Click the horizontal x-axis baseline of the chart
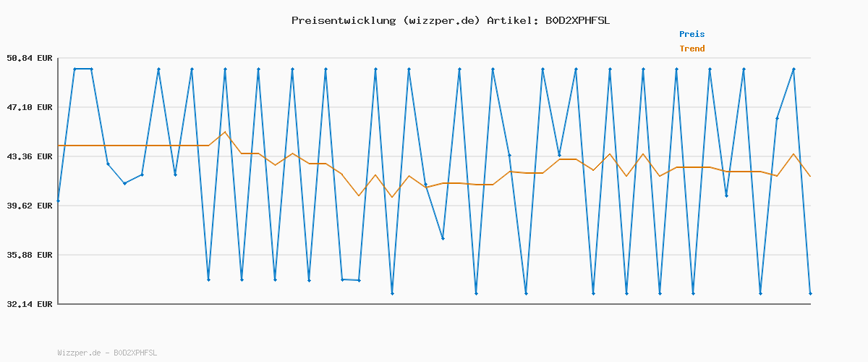The height and width of the screenshot is (362, 868). [434, 304]
